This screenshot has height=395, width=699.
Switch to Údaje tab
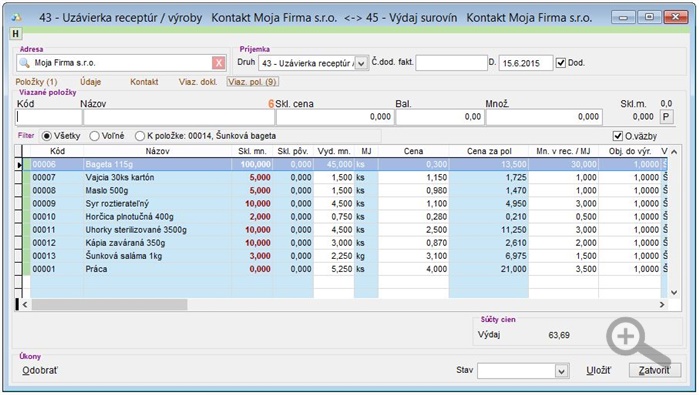(x=90, y=82)
